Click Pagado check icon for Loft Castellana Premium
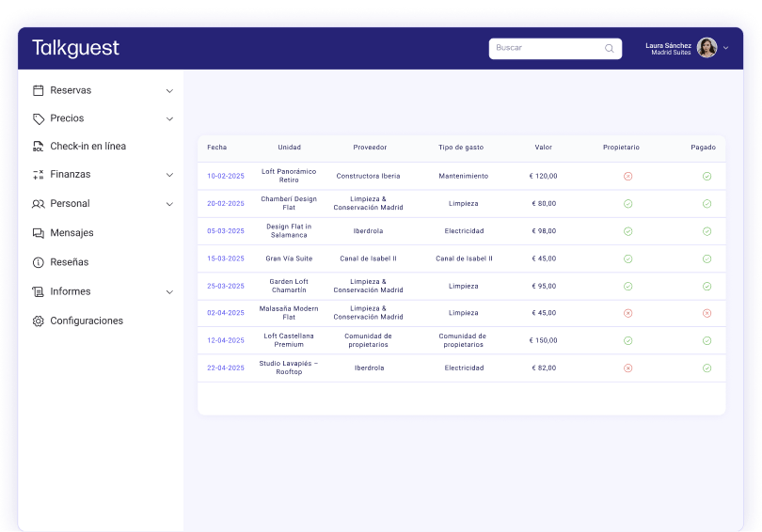 point(706,341)
